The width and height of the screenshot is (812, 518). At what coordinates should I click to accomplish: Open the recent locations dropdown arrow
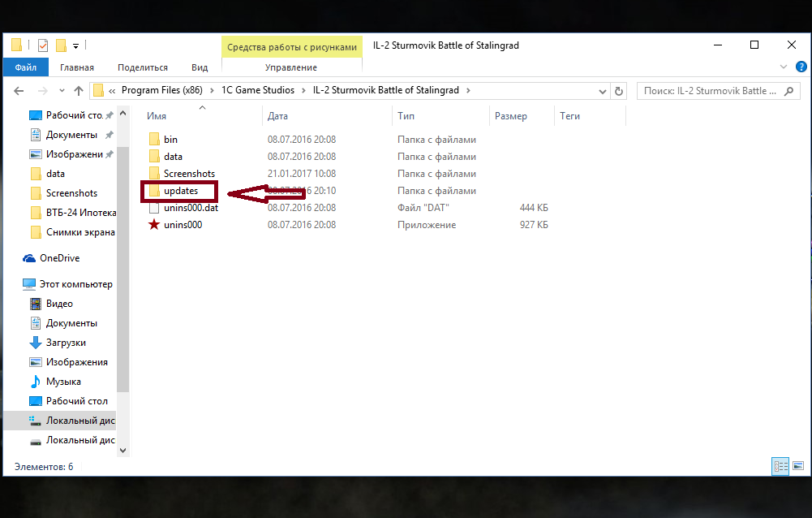(x=62, y=91)
